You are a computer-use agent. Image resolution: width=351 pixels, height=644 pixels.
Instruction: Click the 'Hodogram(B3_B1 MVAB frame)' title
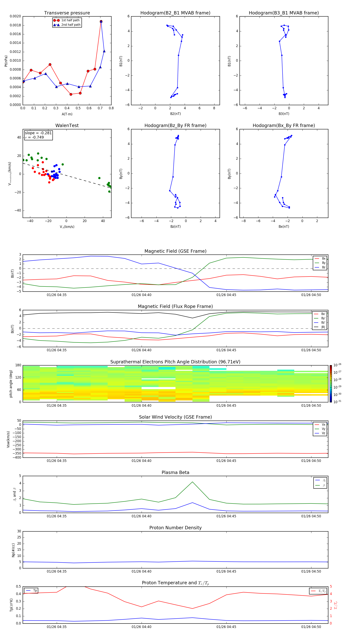[284, 13]
